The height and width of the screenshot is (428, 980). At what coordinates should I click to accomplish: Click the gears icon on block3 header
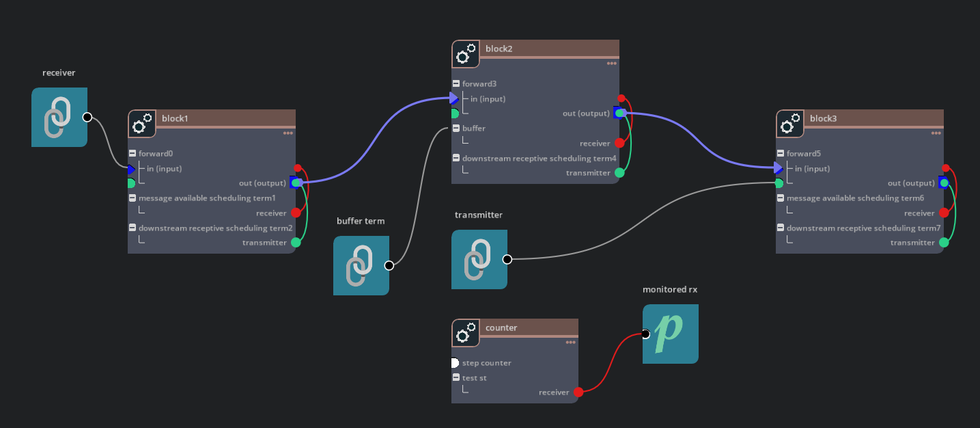pyautogui.click(x=789, y=124)
